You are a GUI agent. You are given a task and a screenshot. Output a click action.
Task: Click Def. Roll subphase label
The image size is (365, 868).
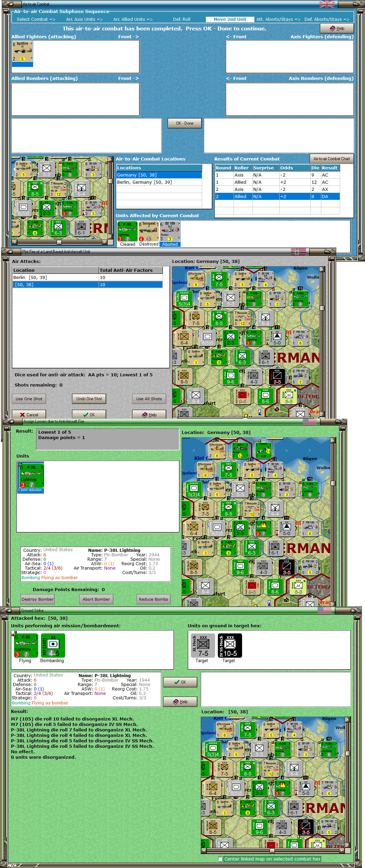(181, 19)
